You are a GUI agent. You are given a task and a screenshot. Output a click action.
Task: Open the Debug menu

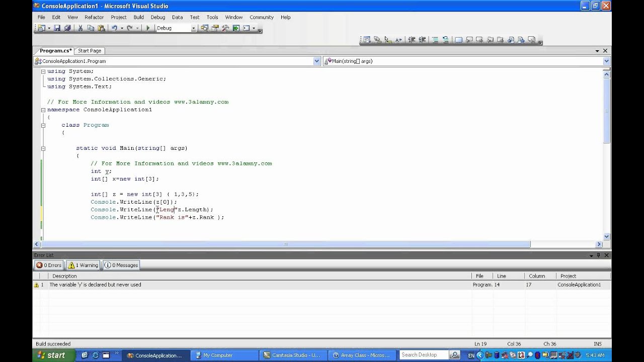pos(158,17)
